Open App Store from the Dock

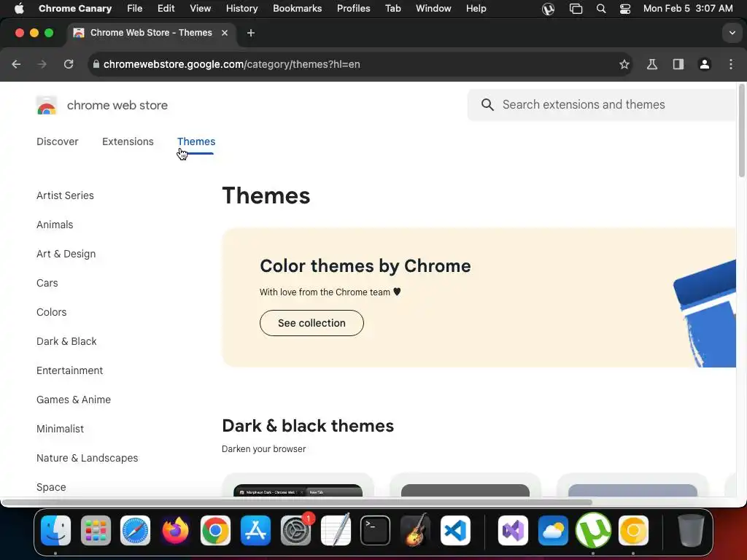coord(256,531)
